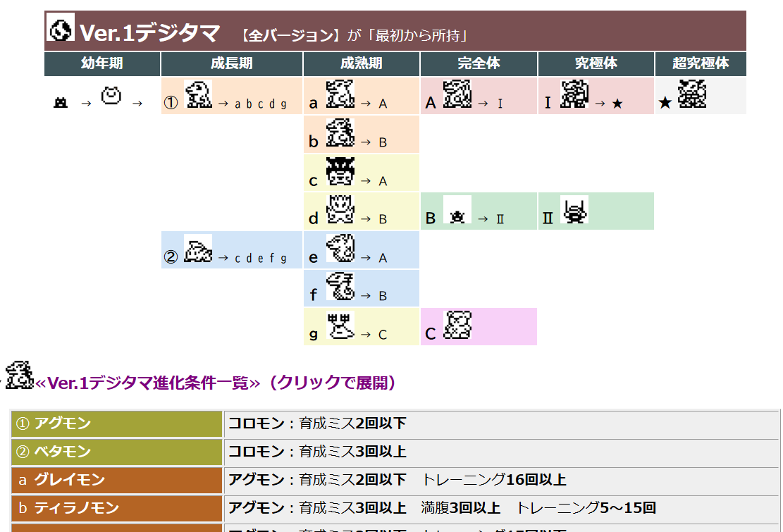
Task: Click the super-ultimate sprite next to ★
Action: pyautogui.click(x=692, y=94)
